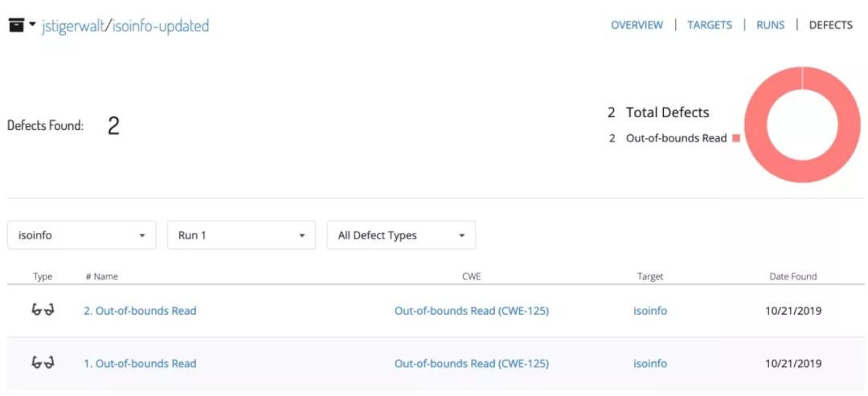Click CWE-125 link in the first row
The image size is (868, 396).
[471, 311]
